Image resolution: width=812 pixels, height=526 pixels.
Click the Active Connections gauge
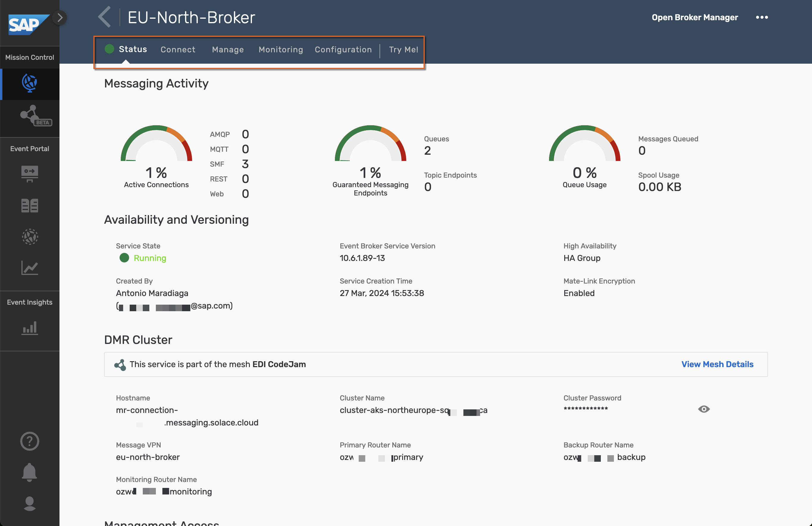156,143
